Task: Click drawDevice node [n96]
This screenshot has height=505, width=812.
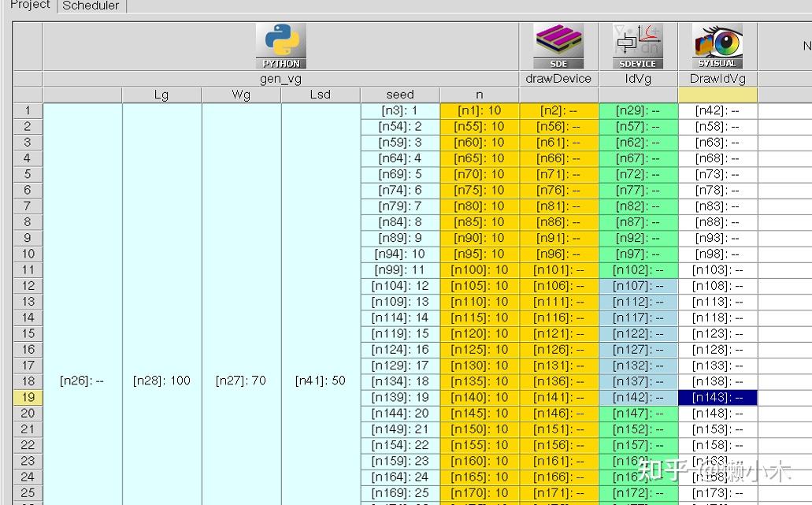Action: click(558, 254)
